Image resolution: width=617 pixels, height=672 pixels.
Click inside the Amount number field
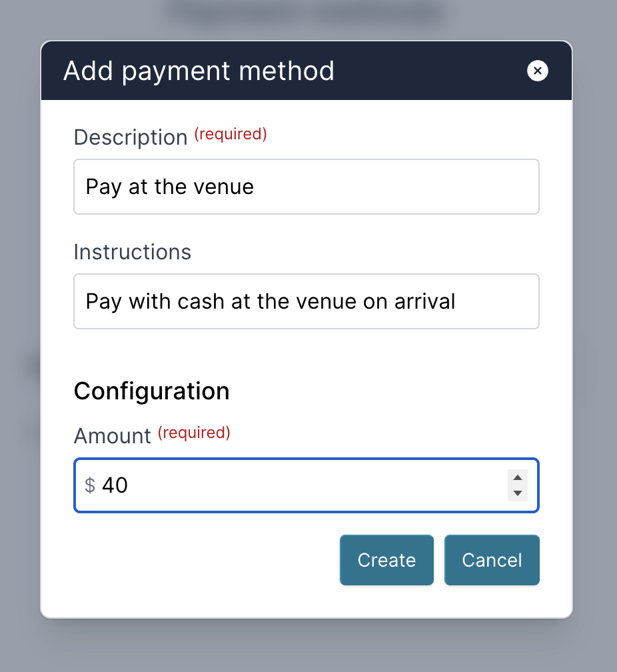point(300,485)
